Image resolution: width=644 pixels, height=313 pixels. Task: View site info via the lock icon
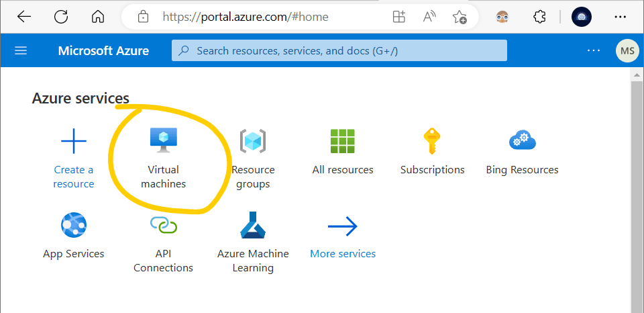pyautogui.click(x=143, y=17)
